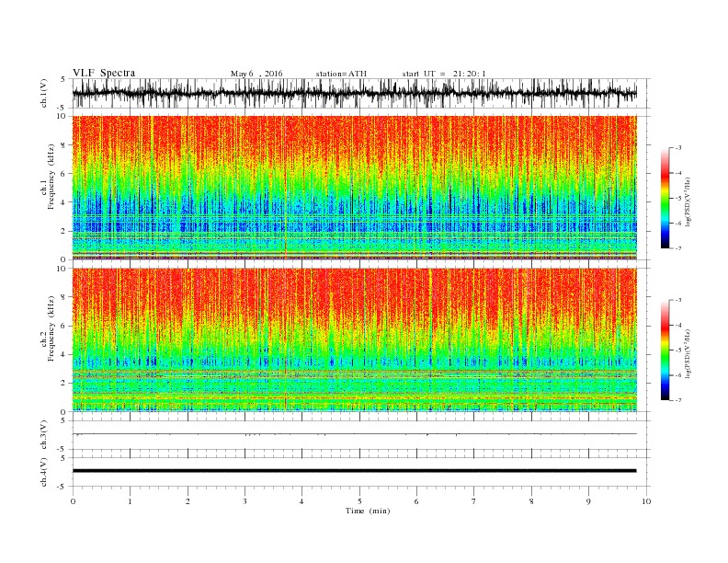Click time axis tick label "7"
This screenshot has height=563, width=728.
click(x=474, y=501)
